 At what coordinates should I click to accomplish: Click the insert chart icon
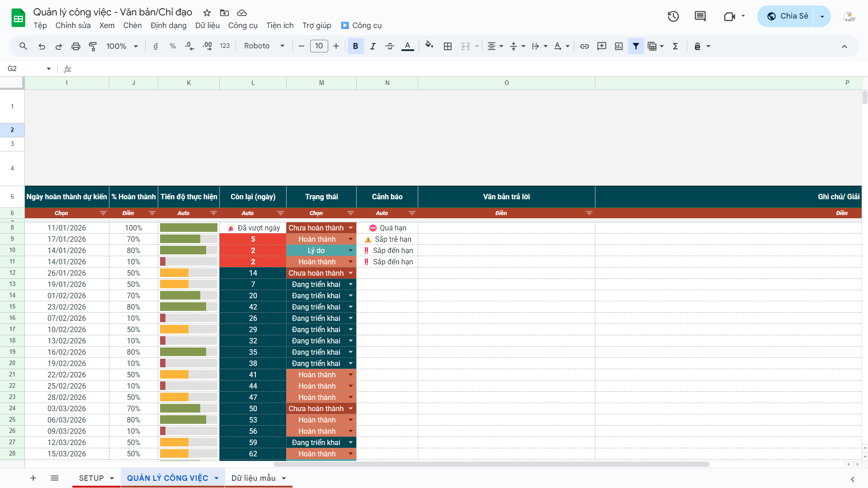(619, 46)
